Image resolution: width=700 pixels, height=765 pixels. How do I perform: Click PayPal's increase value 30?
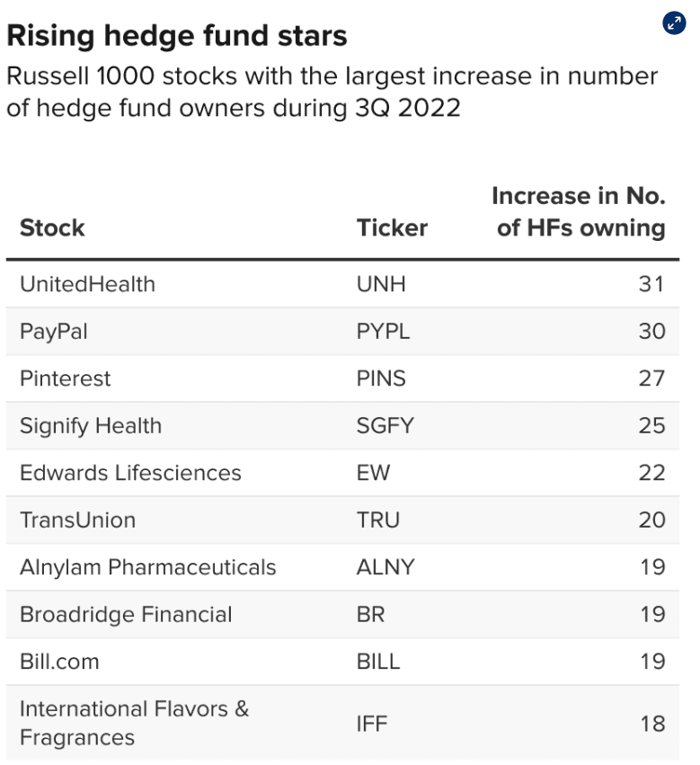[x=651, y=331]
